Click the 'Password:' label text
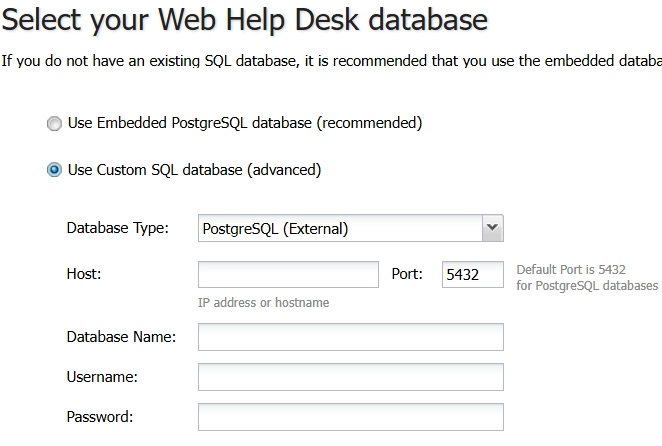Screen dimensions: 662x446 tap(100, 417)
